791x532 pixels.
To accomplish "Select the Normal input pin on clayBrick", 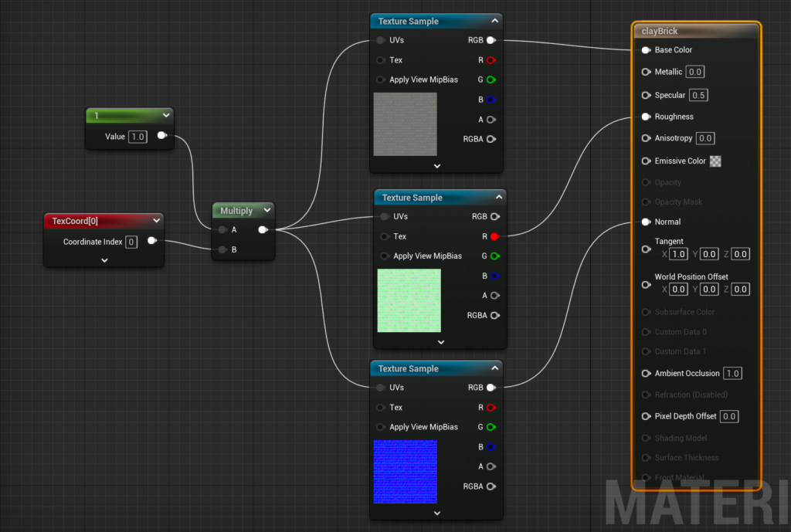I will coord(646,222).
